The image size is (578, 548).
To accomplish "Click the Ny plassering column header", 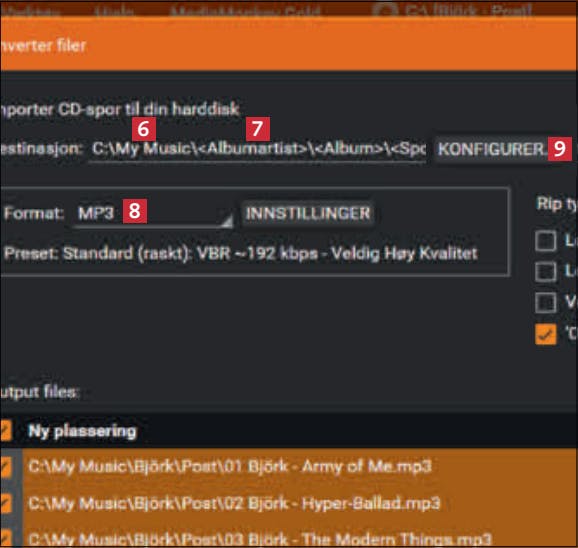I will pyautogui.click(x=82, y=431).
